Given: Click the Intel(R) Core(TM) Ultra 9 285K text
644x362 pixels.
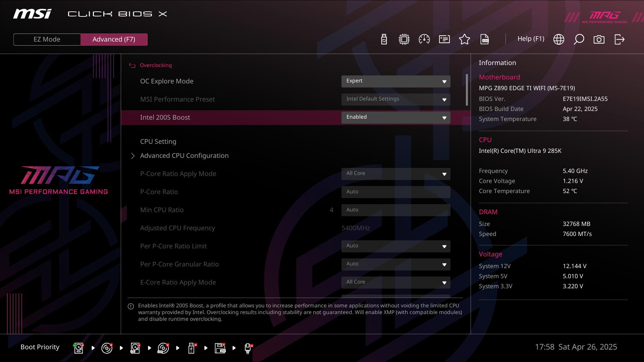Looking at the screenshot, I should pos(520,151).
